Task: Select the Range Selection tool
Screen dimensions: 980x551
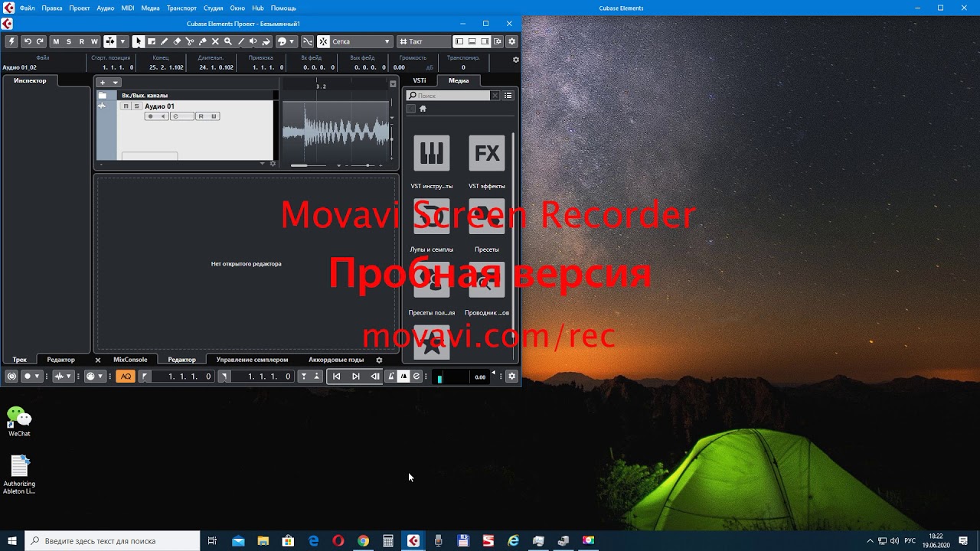Action: pos(152,41)
